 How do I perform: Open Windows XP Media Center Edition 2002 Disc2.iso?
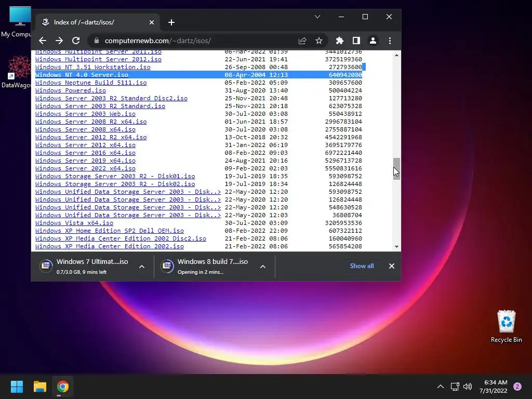(121, 238)
